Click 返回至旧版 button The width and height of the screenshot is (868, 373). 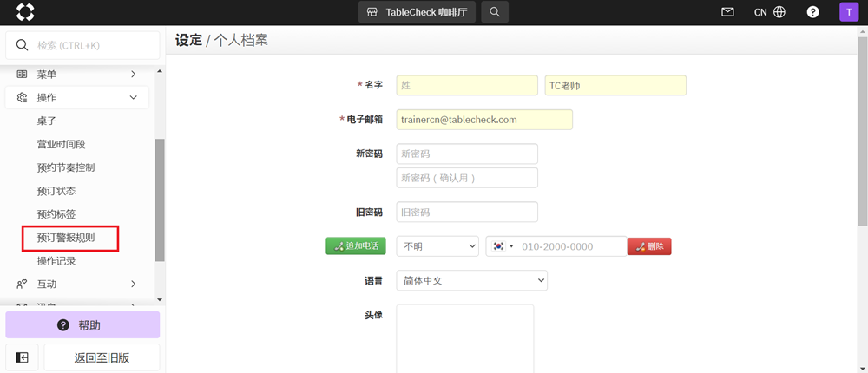click(102, 357)
